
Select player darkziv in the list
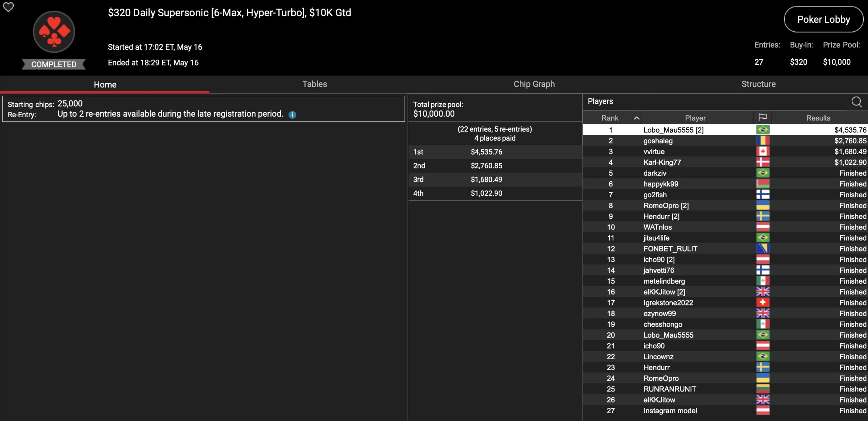[x=655, y=173]
